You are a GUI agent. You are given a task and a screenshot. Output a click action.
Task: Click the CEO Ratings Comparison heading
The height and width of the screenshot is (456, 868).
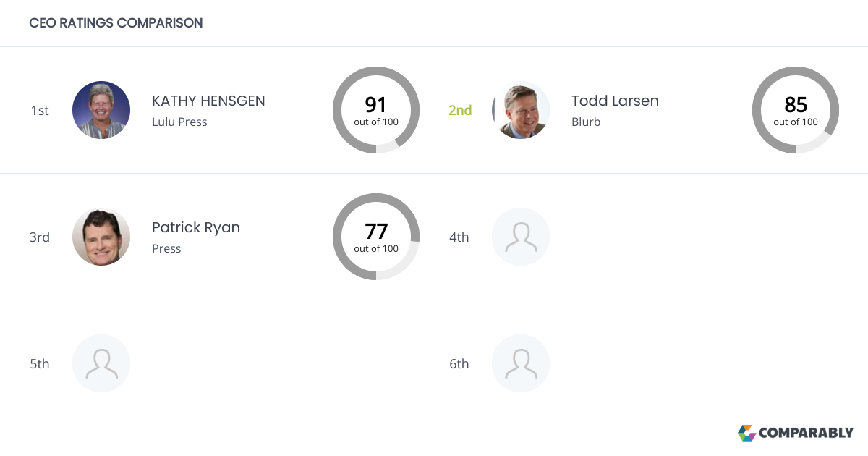(116, 23)
